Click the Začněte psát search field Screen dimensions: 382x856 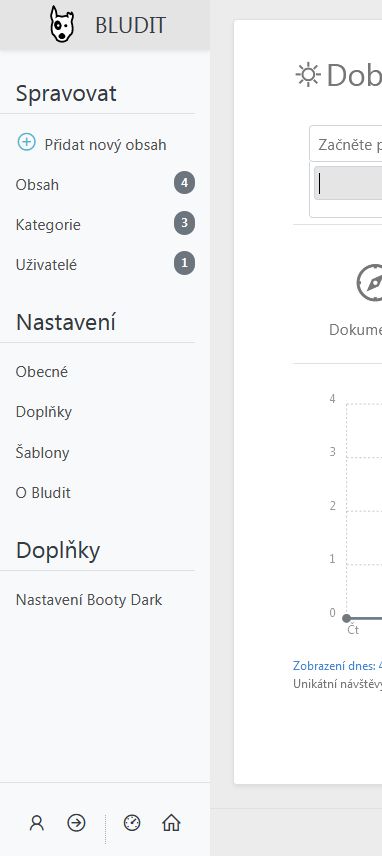coord(346,144)
